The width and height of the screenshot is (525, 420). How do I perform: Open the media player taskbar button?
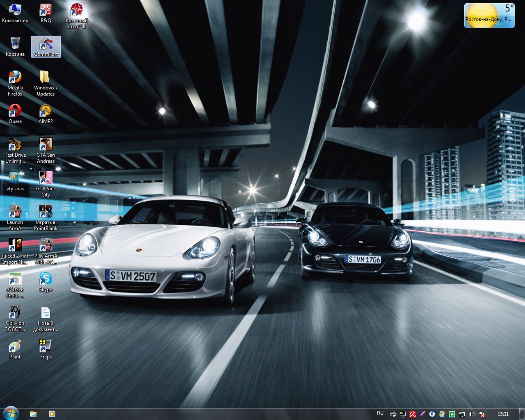tap(52, 414)
